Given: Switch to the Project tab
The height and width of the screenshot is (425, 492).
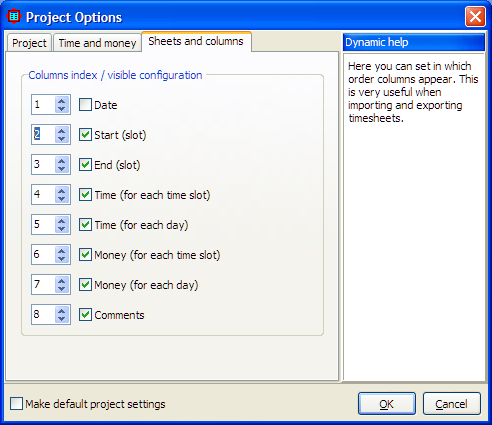Looking at the screenshot, I should point(29,43).
